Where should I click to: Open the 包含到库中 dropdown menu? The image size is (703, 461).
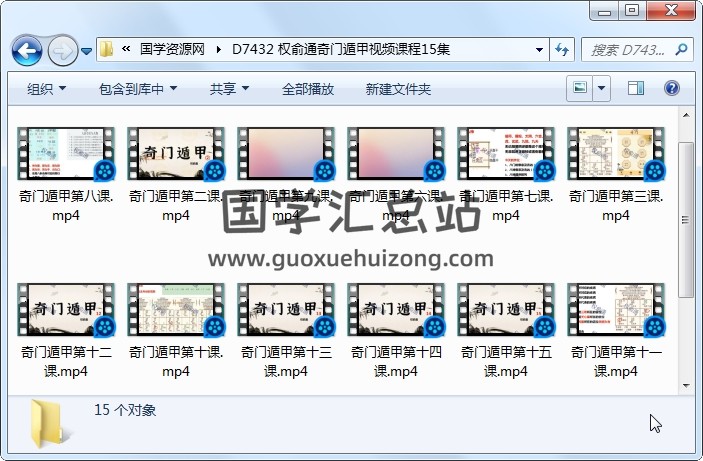tap(138, 89)
